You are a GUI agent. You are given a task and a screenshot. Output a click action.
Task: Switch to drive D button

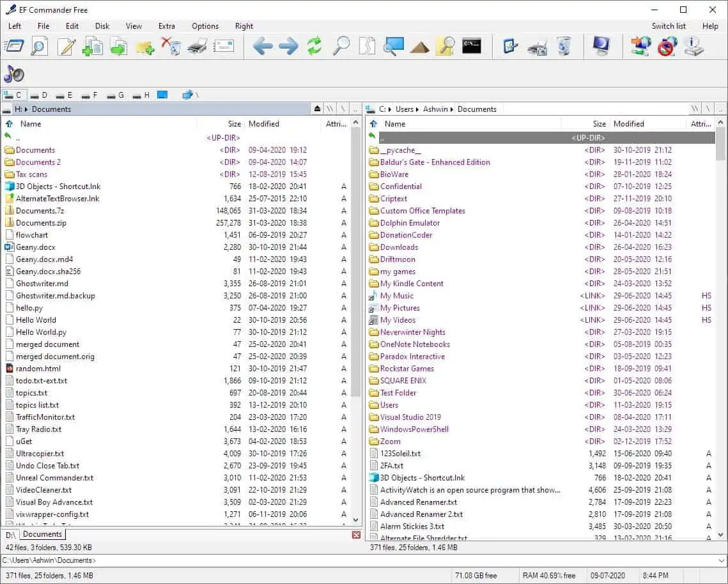coord(40,95)
